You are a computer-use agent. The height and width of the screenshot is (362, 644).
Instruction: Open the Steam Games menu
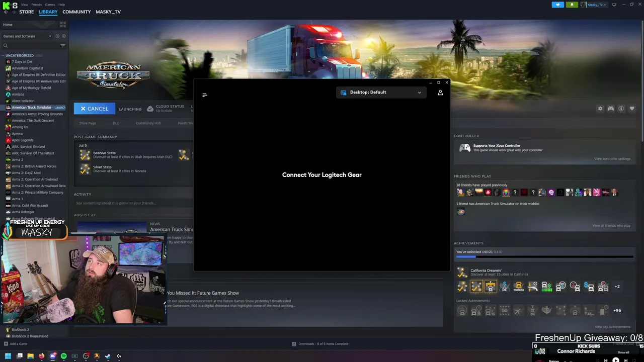[x=50, y=5]
